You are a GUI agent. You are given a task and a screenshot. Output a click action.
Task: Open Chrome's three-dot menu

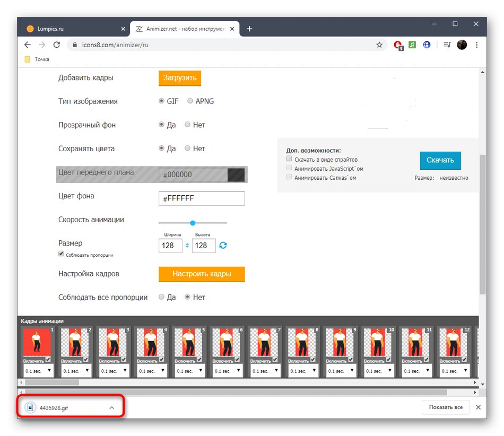click(x=476, y=45)
